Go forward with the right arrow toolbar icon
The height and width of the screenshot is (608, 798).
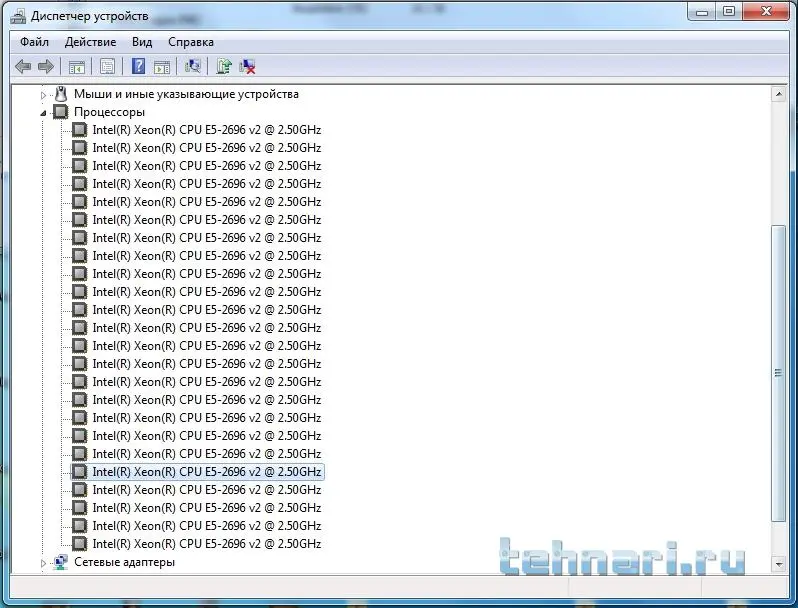click(x=46, y=66)
